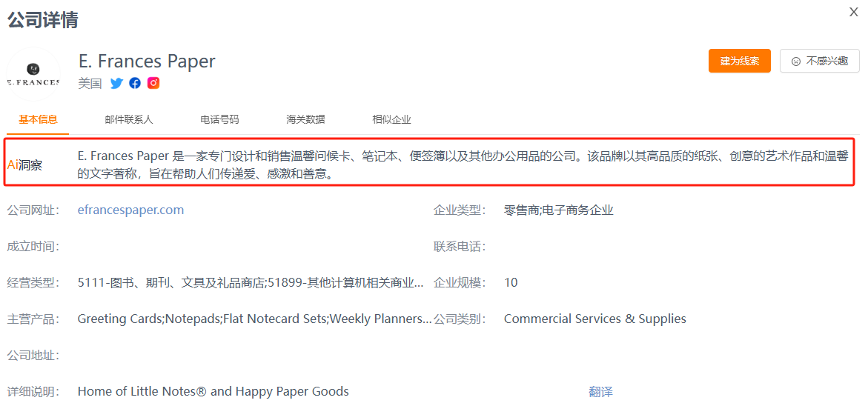
Task: Click the 经营类型 field label
Action: 33,283
